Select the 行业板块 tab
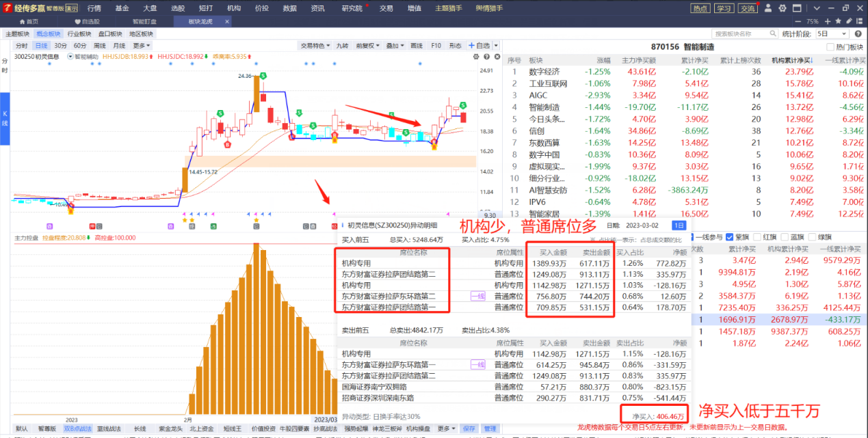The height and width of the screenshot is (438, 868). pos(79,33)
